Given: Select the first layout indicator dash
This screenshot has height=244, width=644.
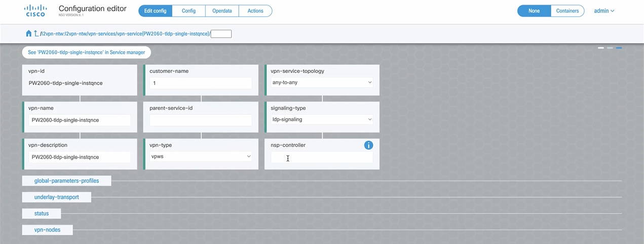Looking at the screenshot, I should 601,48.
